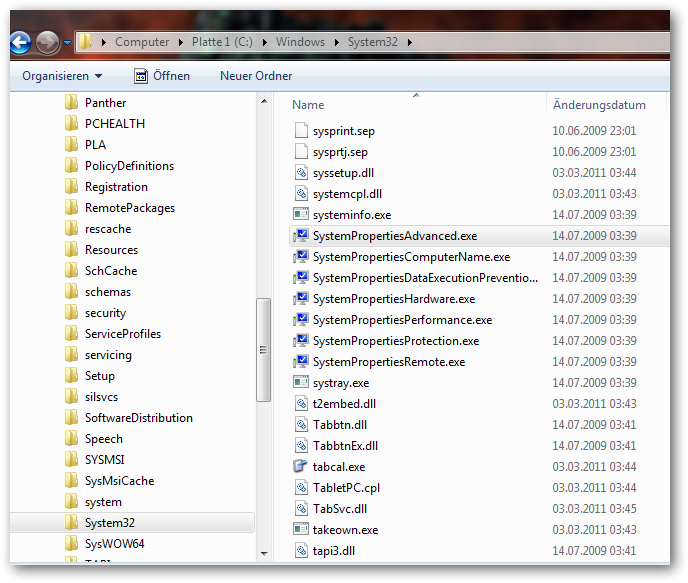This screenshot has width=688, height=583.
Task: Click the SystemPropertiesAdvanced.exe icon
Action: point(301,235)
